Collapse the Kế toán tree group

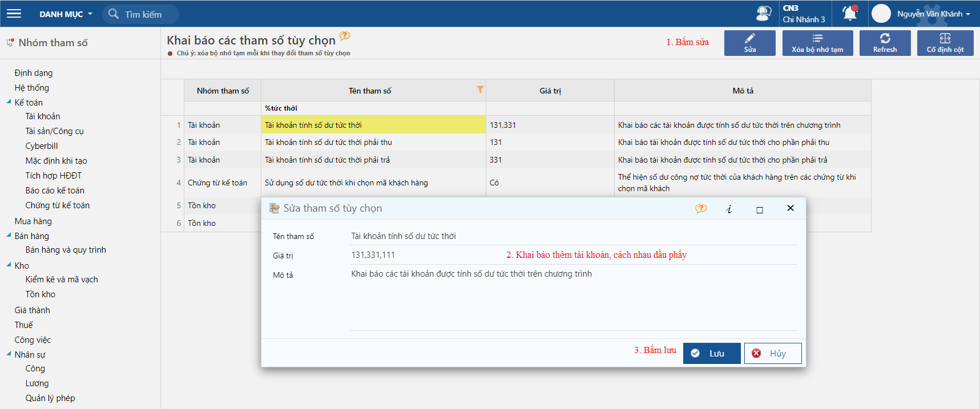pyautogui.click(x=9, y=102)
